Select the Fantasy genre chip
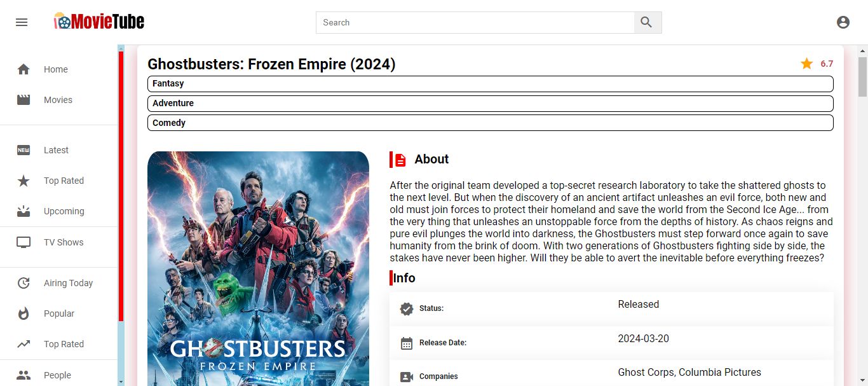868x386 pixels. pos(490,84)
